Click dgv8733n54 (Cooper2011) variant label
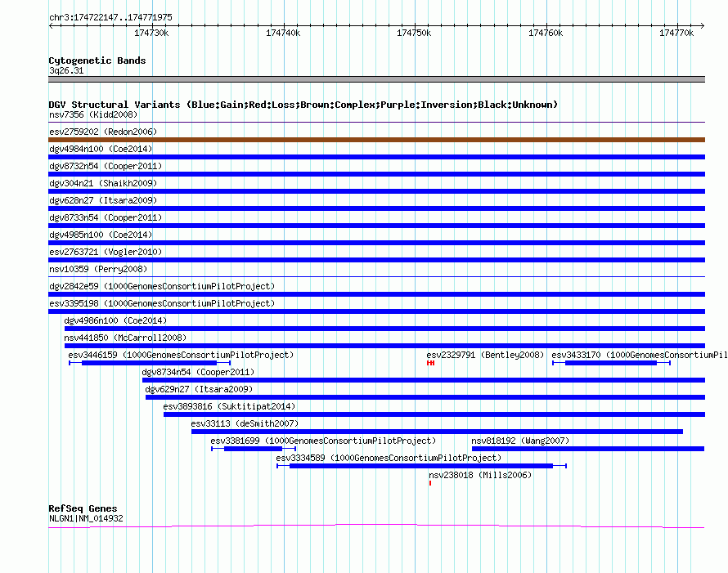 [106, 217]
